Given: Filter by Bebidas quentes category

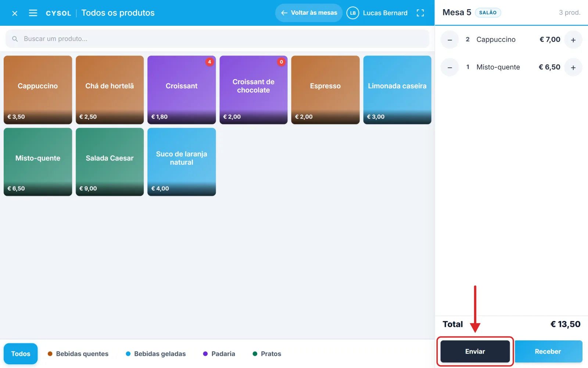Looking at the screenshot, I should click(x=78, y=354).
